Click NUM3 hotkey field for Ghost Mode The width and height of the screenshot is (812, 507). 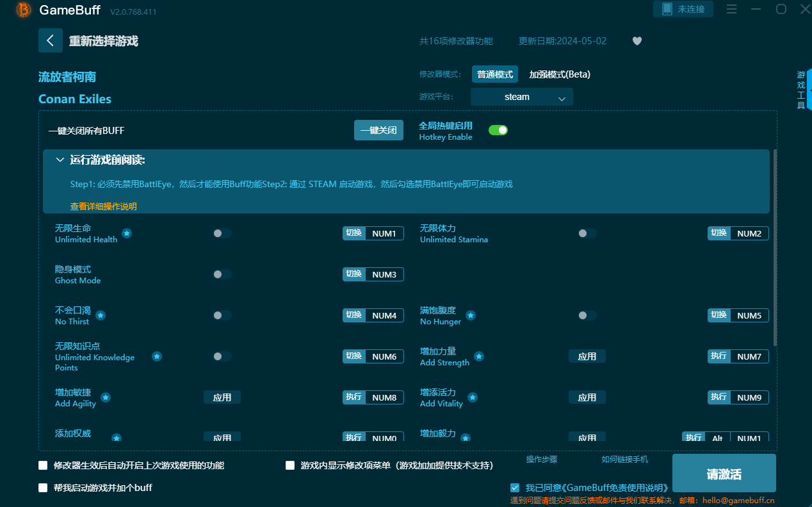click(x=384, y=274)
